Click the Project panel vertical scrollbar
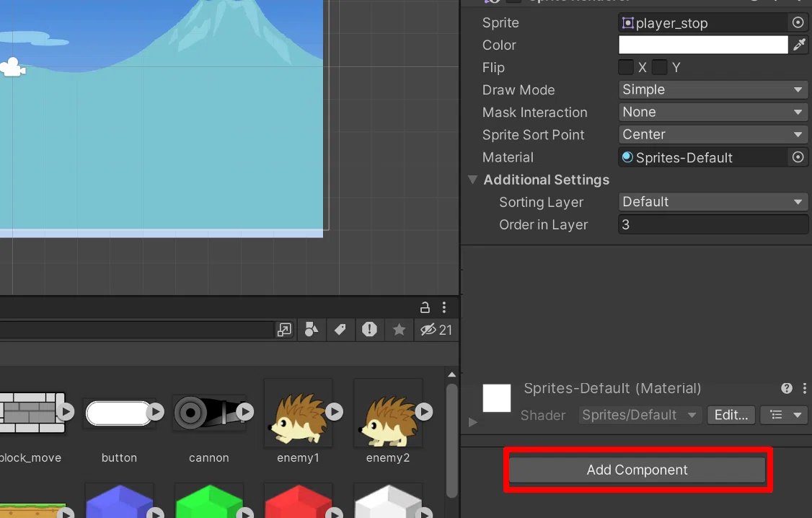This screenshot has height=518, width=812. [x=451, y=440]
